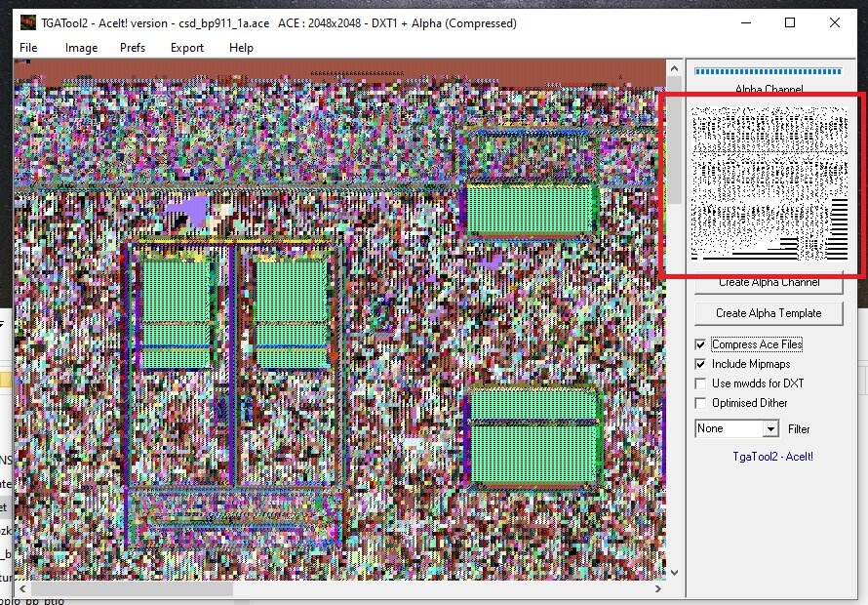This screenshot has width=868, height=605.
Task: Uncheck Include Mipmaps
Action: pos(700,364)
